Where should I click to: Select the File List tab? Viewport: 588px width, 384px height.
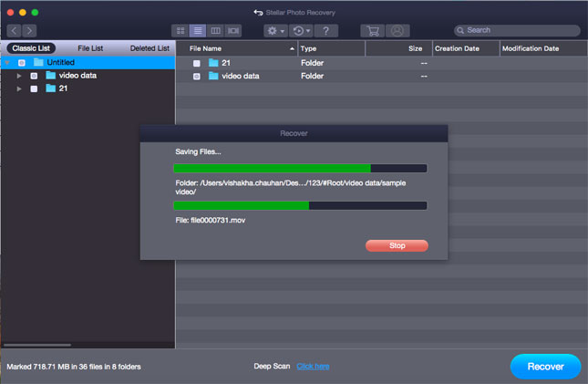[90, 48]
